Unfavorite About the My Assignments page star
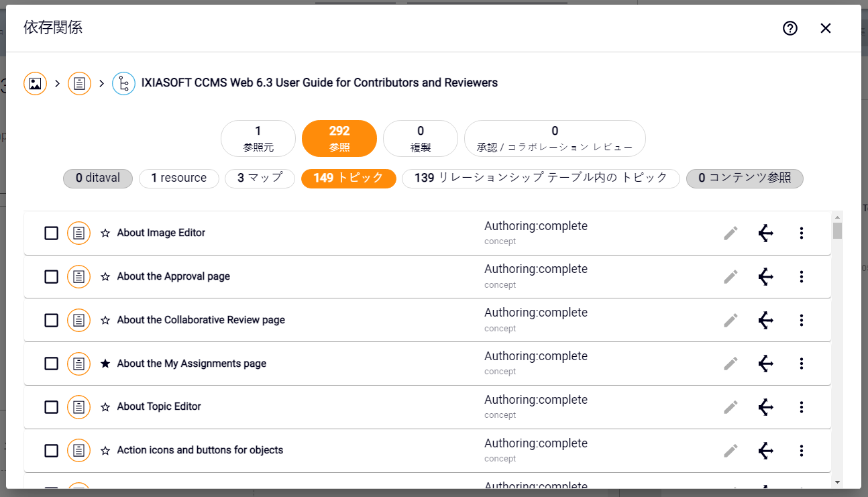 tap(105, 364)
